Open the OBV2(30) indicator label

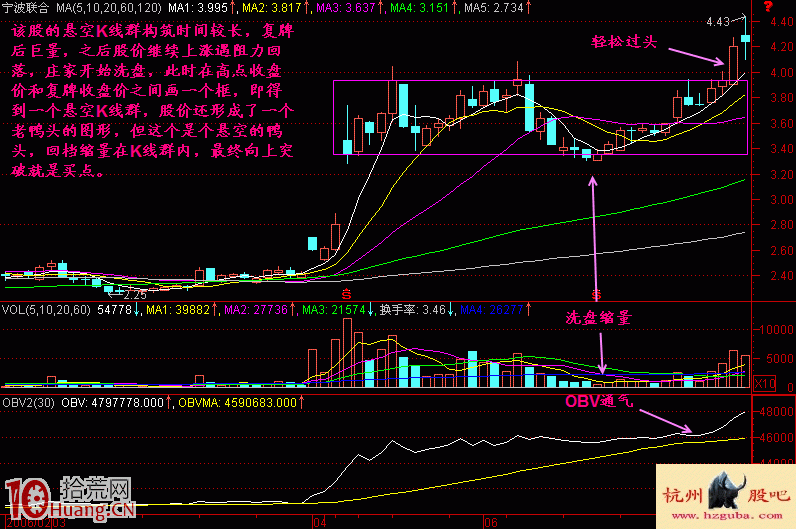(28, 403)
